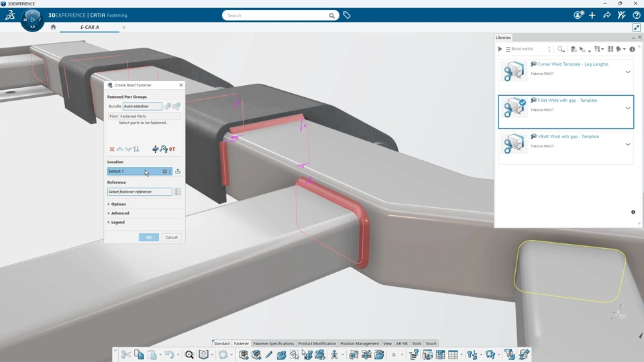Image resolution: width=644 pixels, height=362 pixels.
Task: Expand the viewer to full screen
Action: (636, 27)
